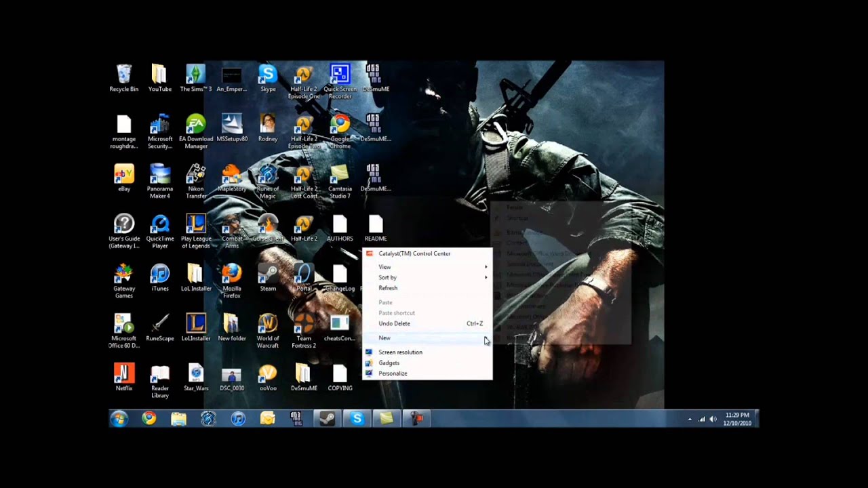Select the Microsoft Office 60 Day shortcut
Screen dimensions: 868x488
pyautogui.click(x=123, y=331)
